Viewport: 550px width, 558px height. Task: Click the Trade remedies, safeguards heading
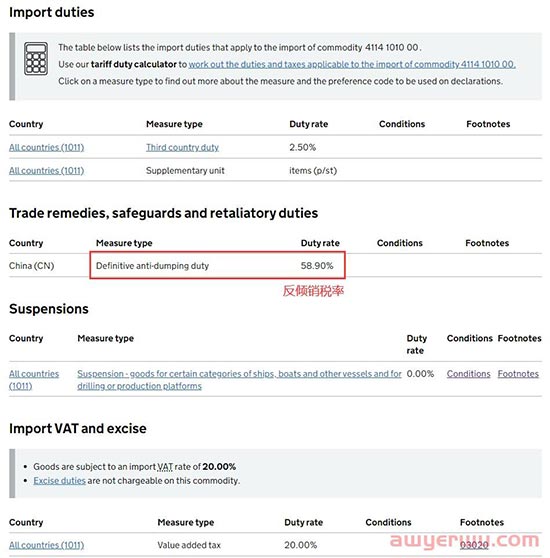pos(164,213)
